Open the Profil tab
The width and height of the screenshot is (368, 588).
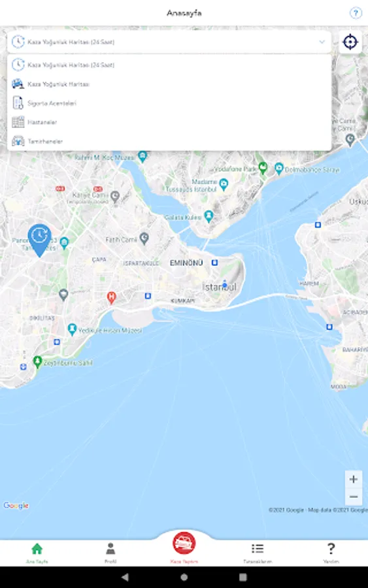tap(110, 553)
